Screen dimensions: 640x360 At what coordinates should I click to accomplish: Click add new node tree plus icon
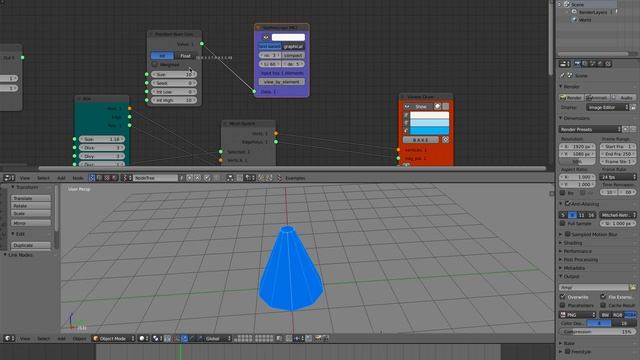(x=189, y=178)
